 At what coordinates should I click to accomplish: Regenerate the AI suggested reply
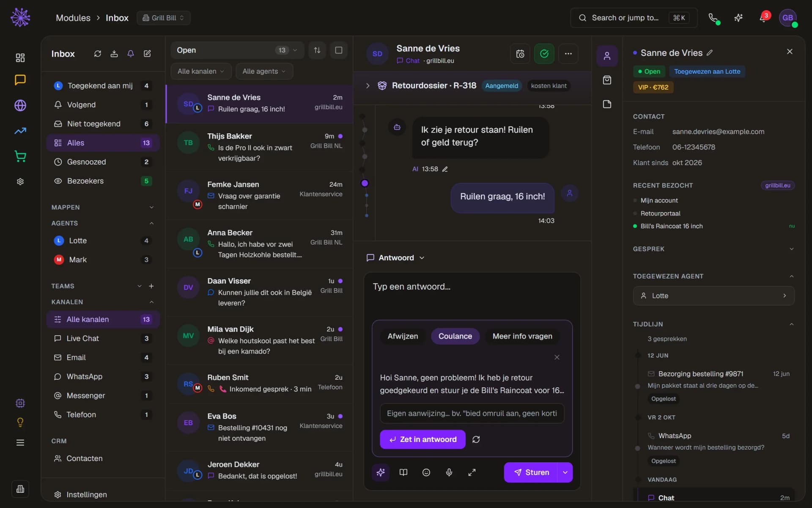pos(476,439)
